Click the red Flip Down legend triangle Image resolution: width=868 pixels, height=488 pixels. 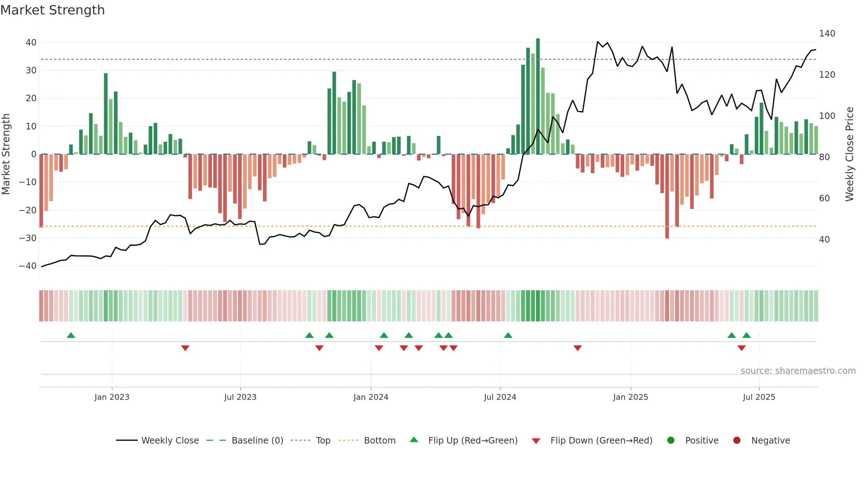pos(536,441)
